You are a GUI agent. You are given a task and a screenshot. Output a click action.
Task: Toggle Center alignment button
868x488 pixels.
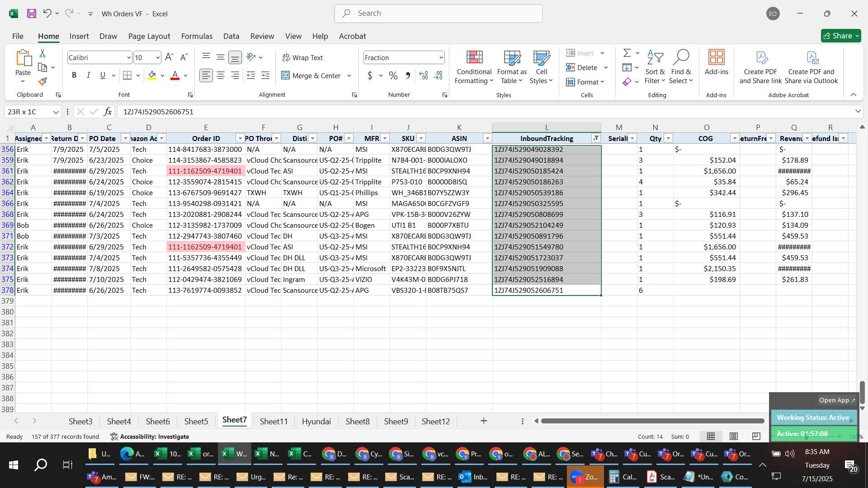(x=221, y=75)
